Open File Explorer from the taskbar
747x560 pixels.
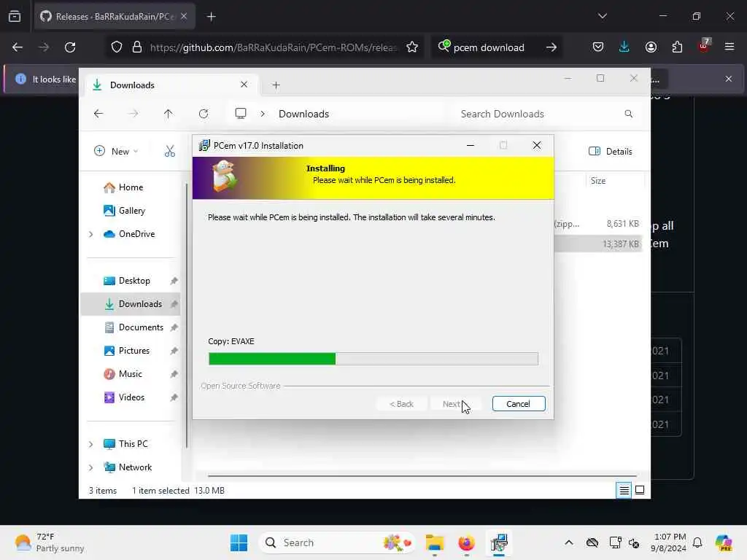click(x=435, y=542)
